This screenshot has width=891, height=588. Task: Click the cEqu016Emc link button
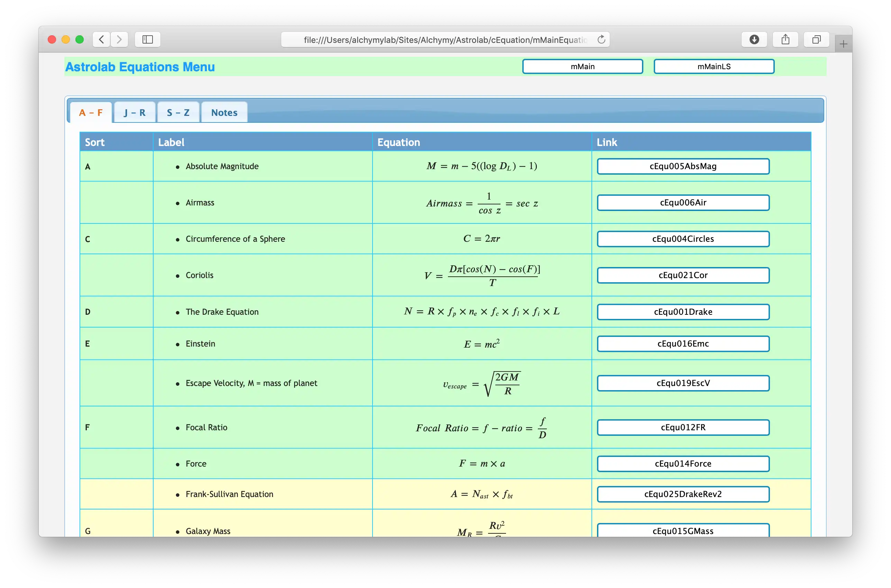click(x=683, y=343)
